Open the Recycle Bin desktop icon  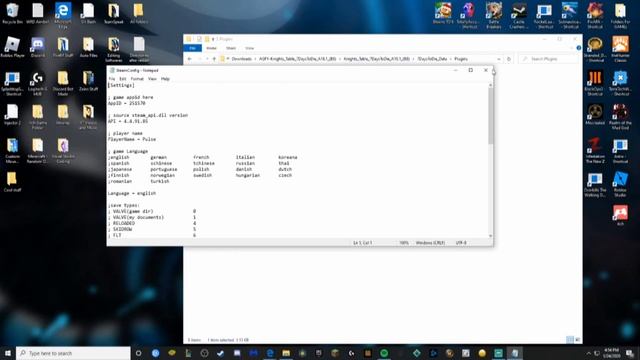[12, 13]
